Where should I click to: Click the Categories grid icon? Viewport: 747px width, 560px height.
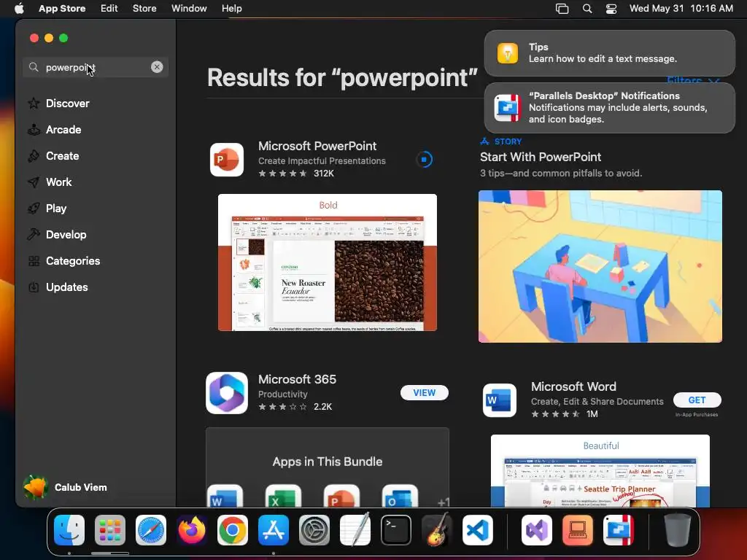click(34, 260)
